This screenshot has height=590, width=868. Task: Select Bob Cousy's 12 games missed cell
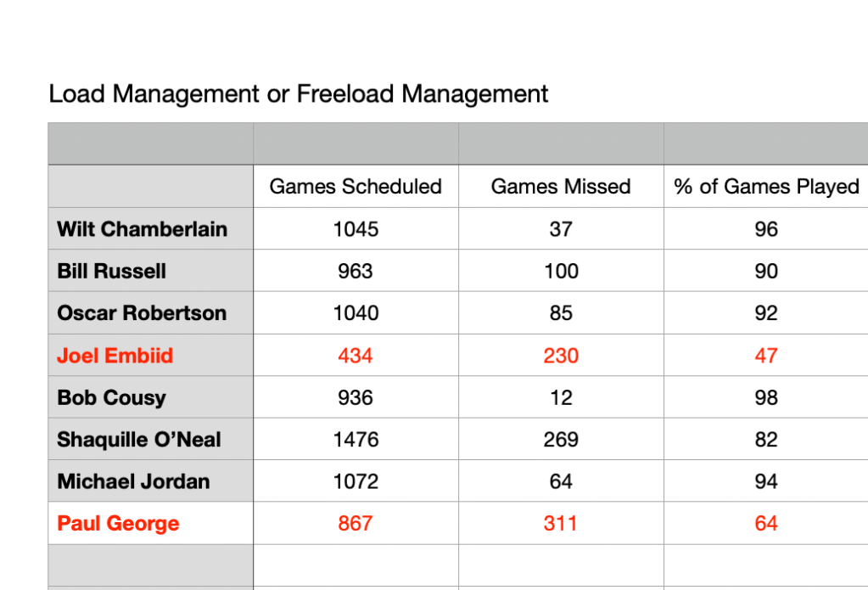tap(561, 397)
